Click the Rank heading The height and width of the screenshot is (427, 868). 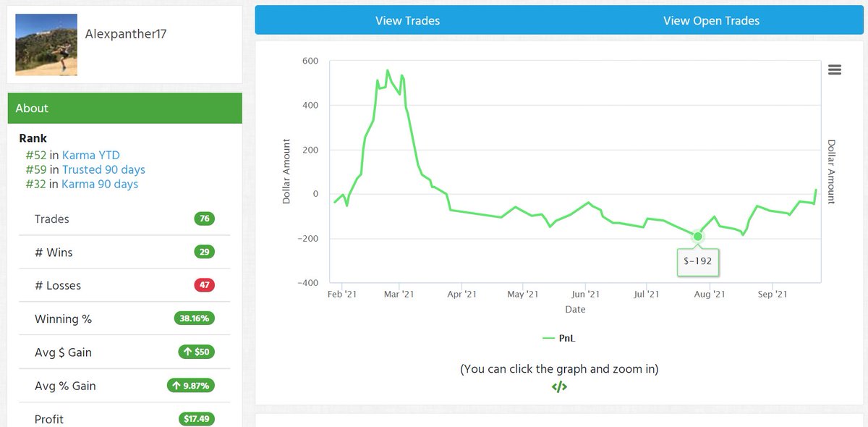tap(33, 138)
